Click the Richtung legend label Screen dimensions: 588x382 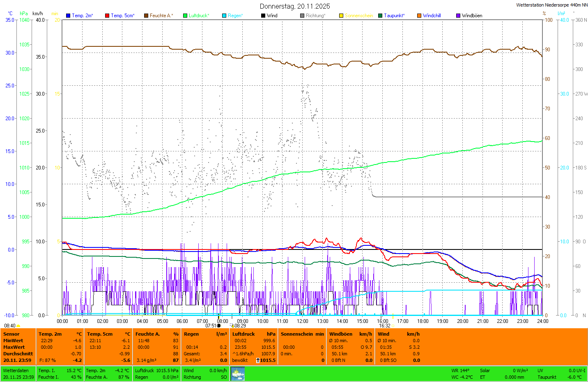click(x=315, y=16)
